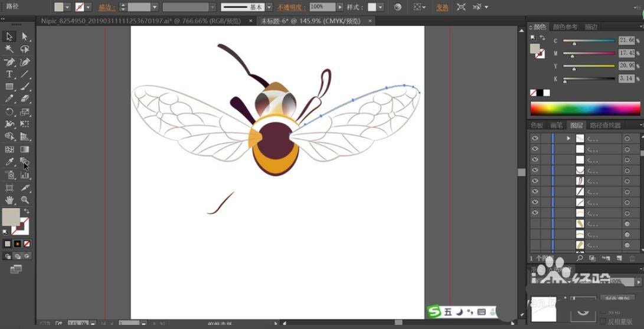Image resolution: width=644 pixels, height=329 pixels.
Task: Toggle visibility eye of top layer row
Action: coord(535,139)
